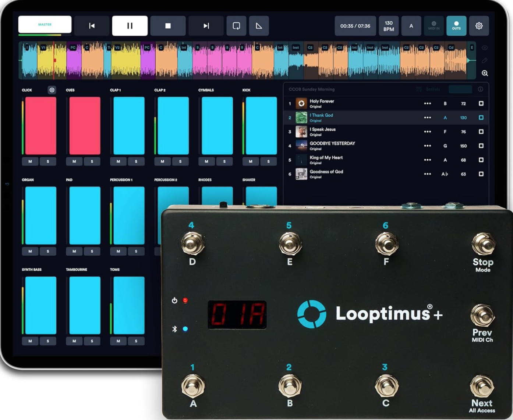This screenshot has height=420, width=513.
Task: Solo the SYNTH BASS track
Action: point(48,341)
